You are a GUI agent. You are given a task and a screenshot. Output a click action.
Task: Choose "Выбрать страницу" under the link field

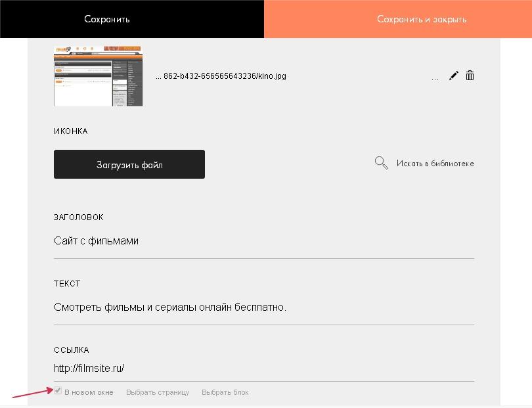click(158, 392)
